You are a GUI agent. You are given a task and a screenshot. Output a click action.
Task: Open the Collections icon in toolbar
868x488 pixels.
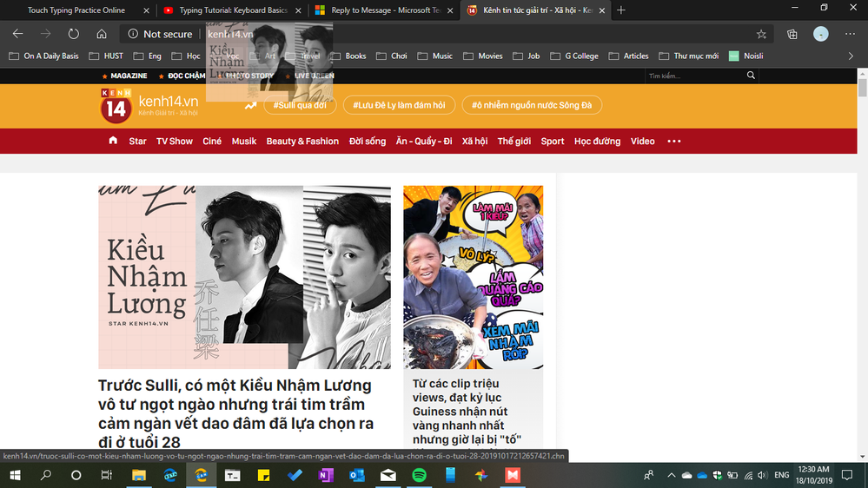pyautogui.click(x=792, y=34)
